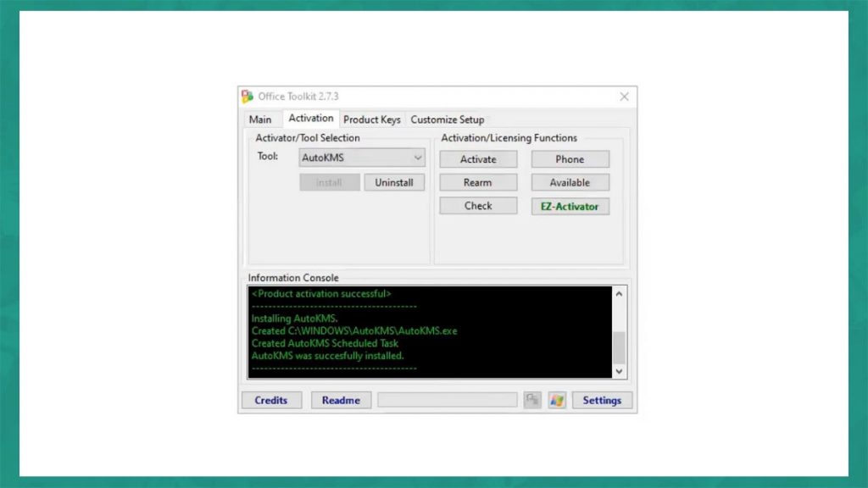The image size is (868, 488).
Task: Click the Available button
Action: [570, 181]
